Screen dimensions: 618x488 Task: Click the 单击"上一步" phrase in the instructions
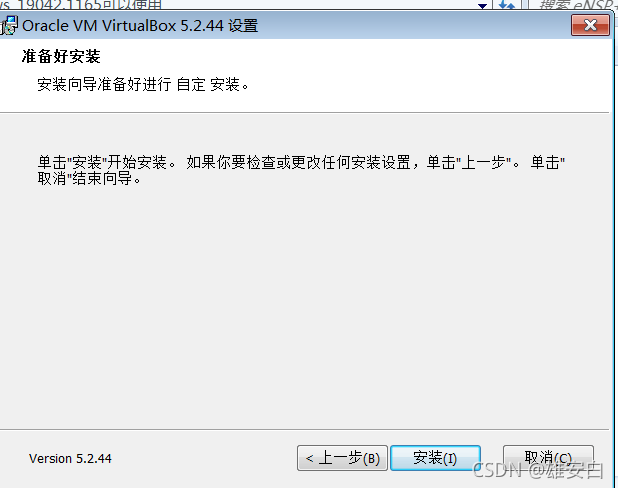[469, 162]
